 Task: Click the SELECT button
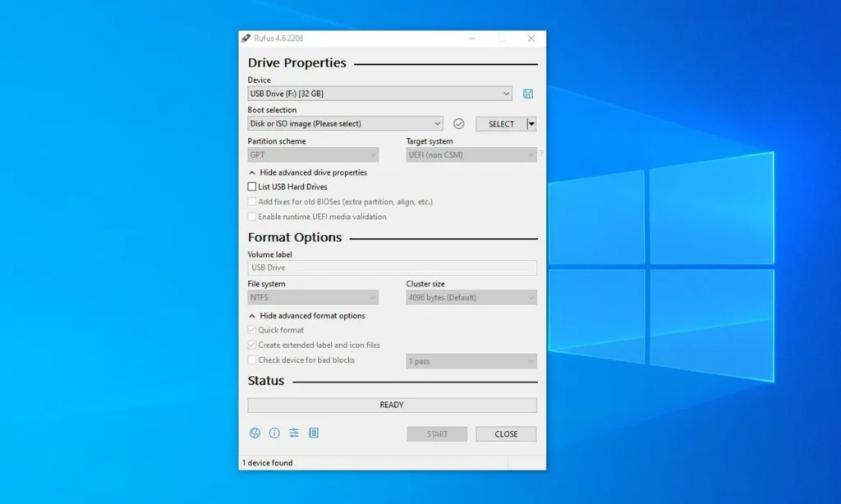(502, 124)
